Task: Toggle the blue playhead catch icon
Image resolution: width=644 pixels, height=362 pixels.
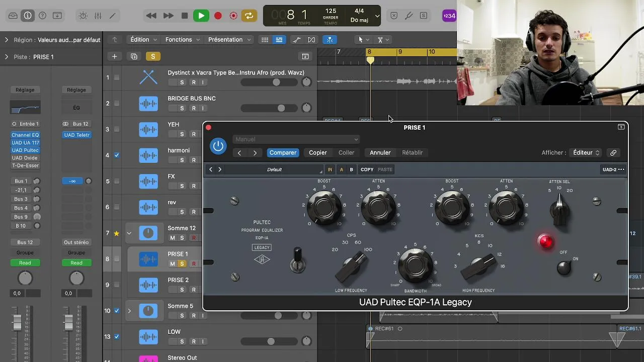Action: 330,40
